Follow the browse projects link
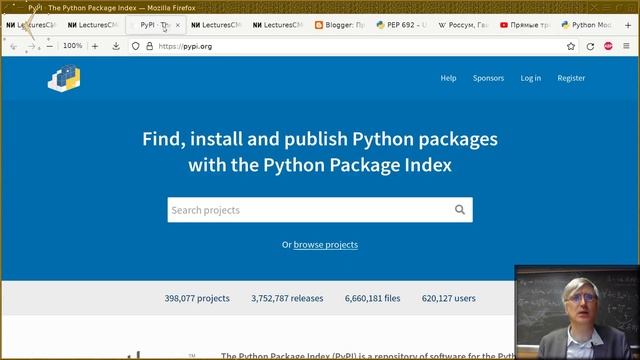 tap(326, 244)
